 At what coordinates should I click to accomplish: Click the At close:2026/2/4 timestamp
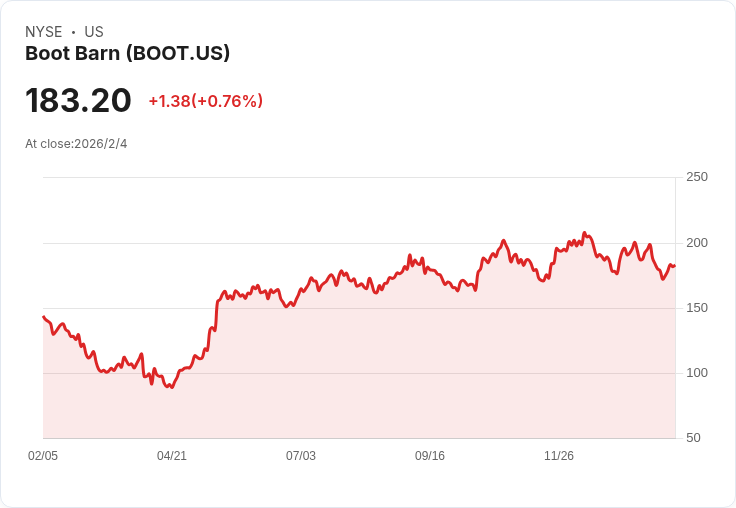(x=76, y=143)
